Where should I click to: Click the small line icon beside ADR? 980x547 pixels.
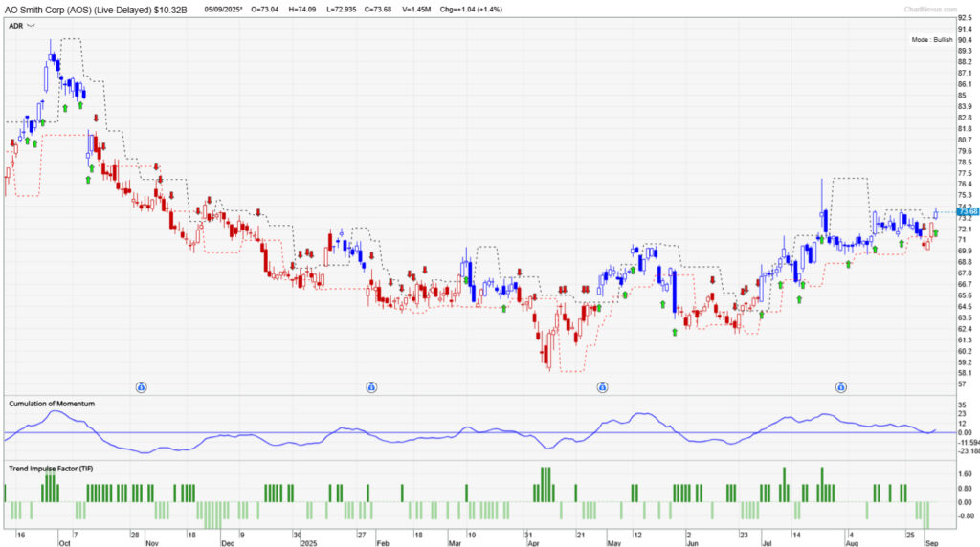pos(32,26)
